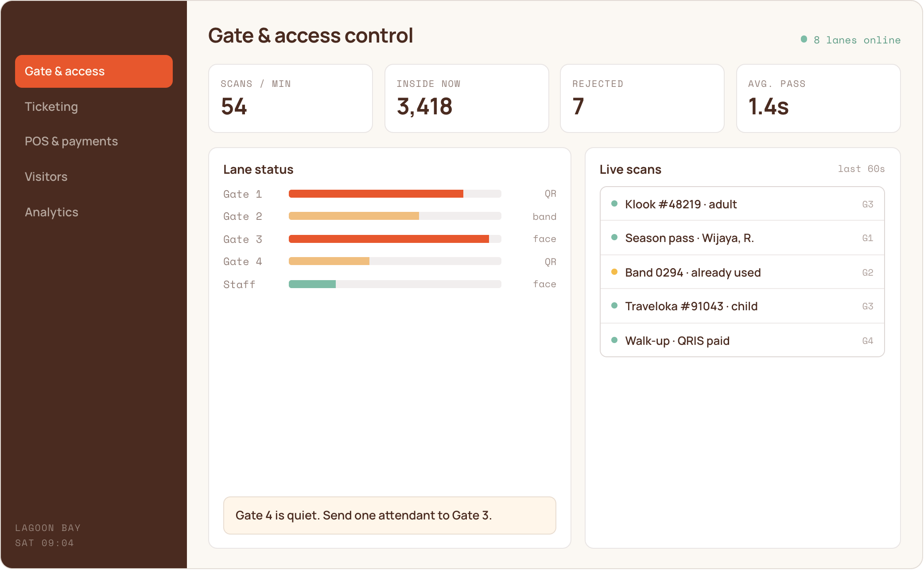Select the Walk-up QRIS paid scan entry

(x=742, y=340)
